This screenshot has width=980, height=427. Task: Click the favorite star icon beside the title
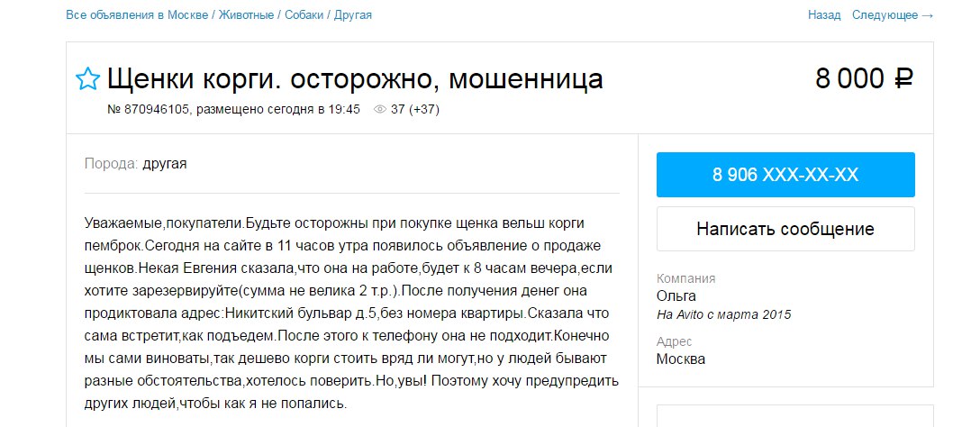87,78
